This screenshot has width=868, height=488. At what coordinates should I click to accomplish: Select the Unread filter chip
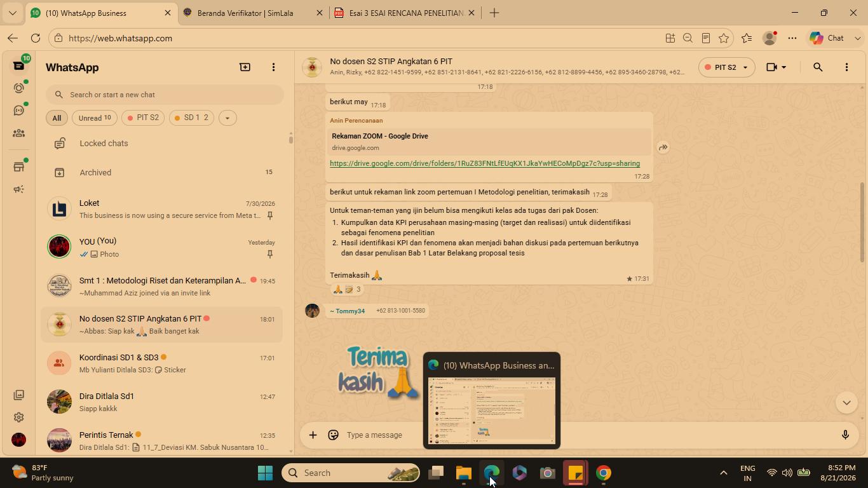click(x=94, y=118)
